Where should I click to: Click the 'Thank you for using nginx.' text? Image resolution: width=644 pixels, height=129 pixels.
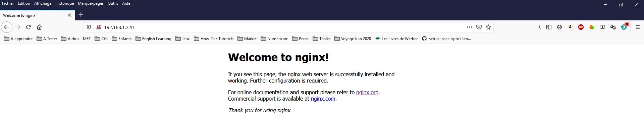click(260, 110)
